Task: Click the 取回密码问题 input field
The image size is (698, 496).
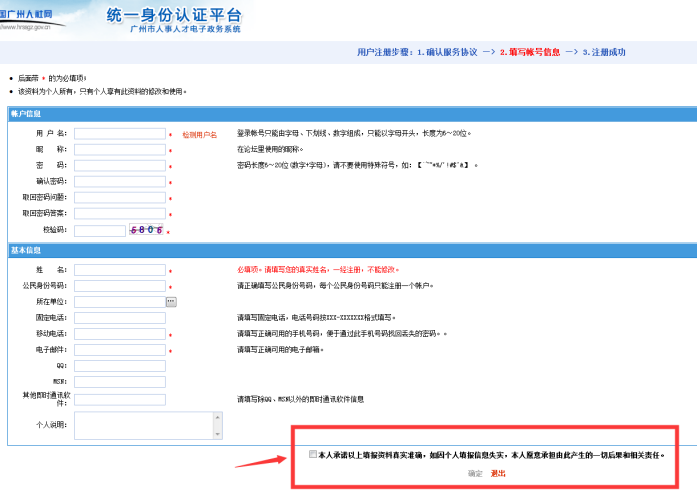Action: [x=120, y=198]
